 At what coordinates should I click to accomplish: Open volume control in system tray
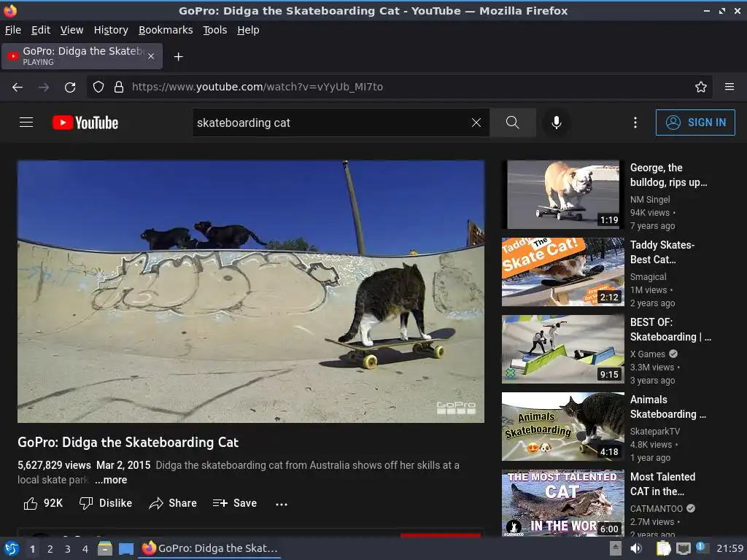coord(636,548)
